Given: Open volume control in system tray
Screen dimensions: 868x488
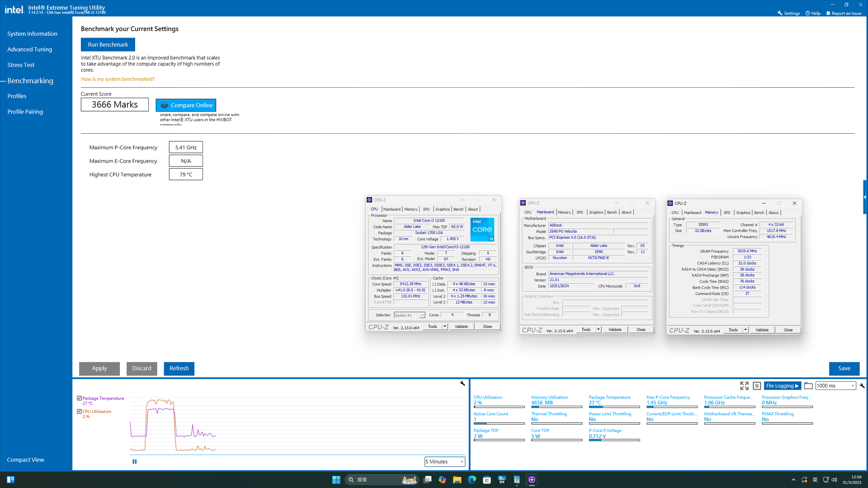Looking at the screenshot, I should point(834,480).
